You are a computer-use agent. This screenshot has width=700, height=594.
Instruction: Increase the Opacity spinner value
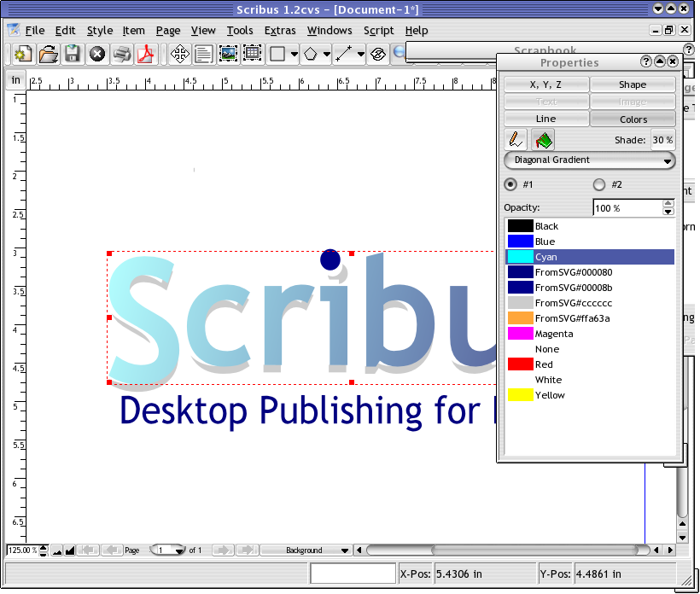668,203
